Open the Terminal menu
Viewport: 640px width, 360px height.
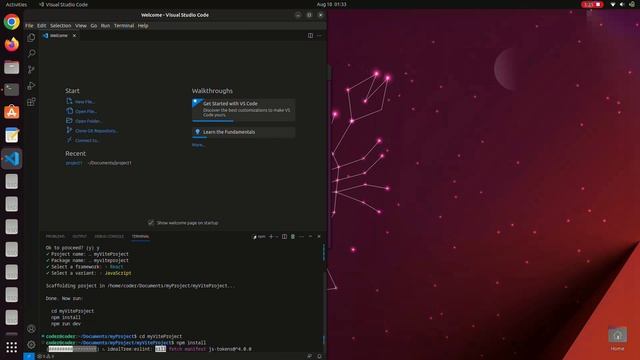pyautogui.click(x=124, y=25)
